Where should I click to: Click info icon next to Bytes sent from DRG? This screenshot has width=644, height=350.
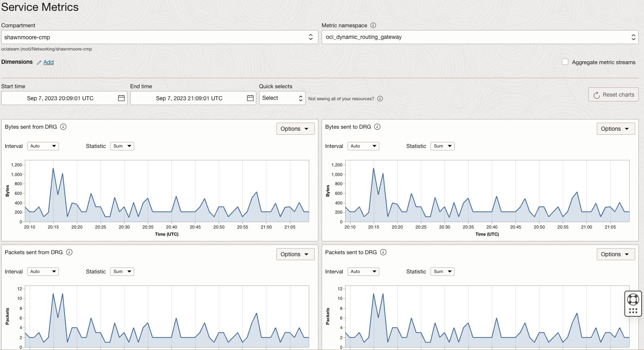pyautogui.click(x=63, y=127)
